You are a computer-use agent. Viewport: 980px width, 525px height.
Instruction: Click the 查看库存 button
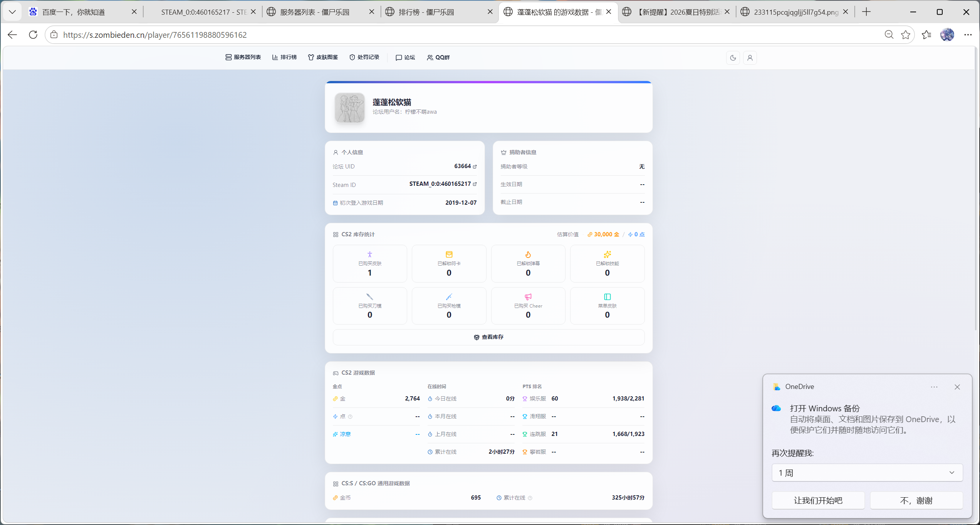[x=488, y=337]
